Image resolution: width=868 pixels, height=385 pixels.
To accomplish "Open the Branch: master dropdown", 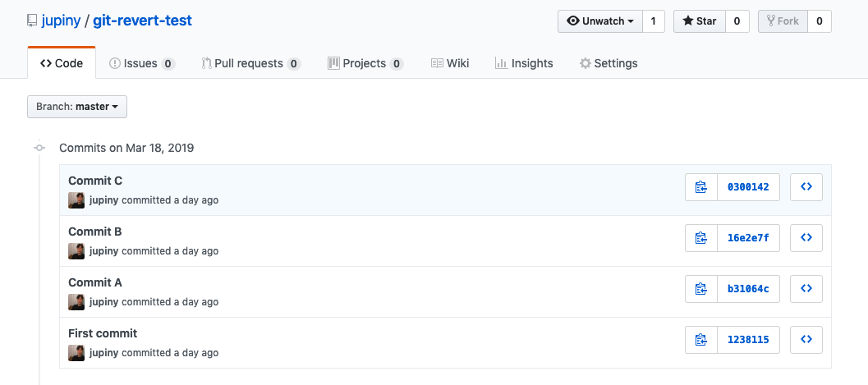I will click(x=77, y=107).
